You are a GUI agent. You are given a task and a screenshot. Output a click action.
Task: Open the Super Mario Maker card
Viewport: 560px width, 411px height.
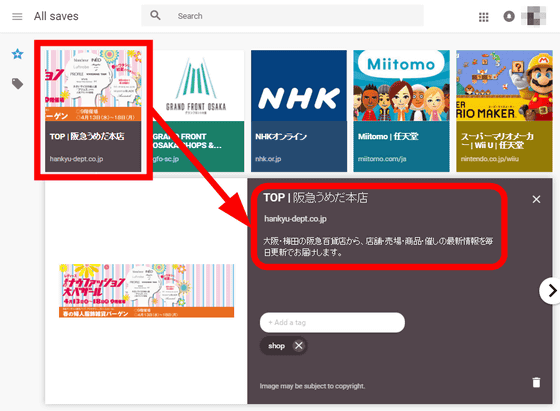[504, 111]
